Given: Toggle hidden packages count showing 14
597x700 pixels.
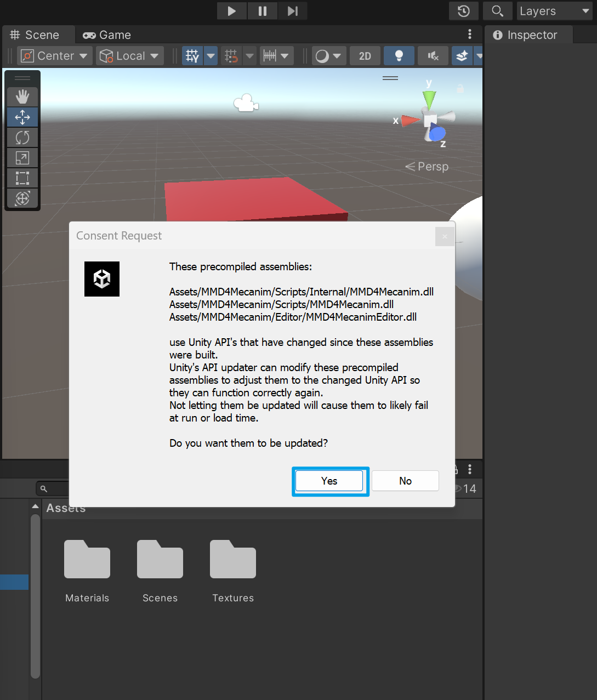Looking at the screenshot, I should tap(465, 488).
